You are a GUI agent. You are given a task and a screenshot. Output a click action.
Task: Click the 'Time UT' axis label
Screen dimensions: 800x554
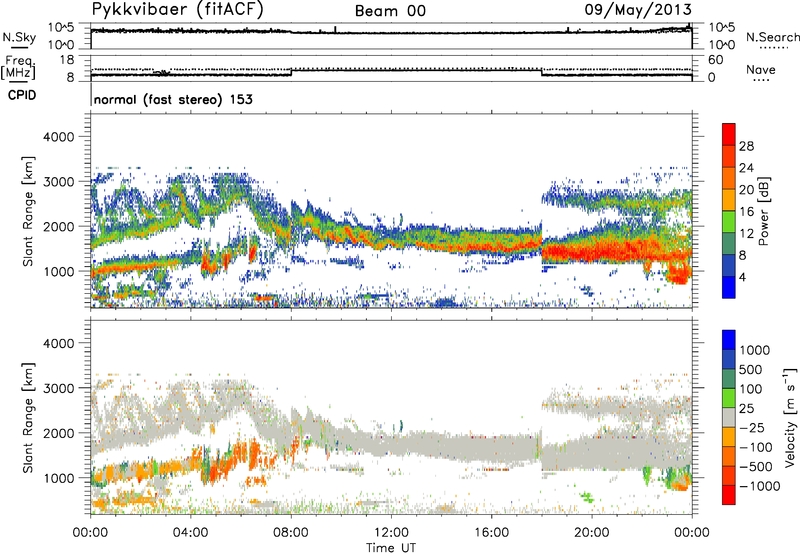pos(391,548)
